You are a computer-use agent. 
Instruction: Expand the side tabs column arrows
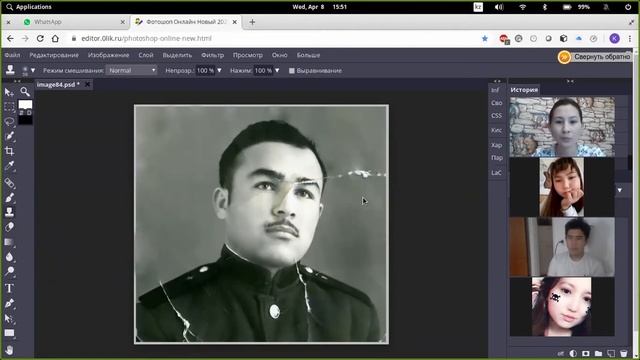(x=497, y=81)
